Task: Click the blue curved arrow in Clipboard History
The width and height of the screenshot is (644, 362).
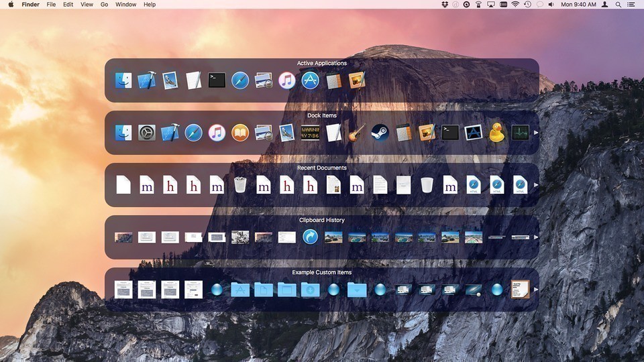Action: click(x=310, y=237)
